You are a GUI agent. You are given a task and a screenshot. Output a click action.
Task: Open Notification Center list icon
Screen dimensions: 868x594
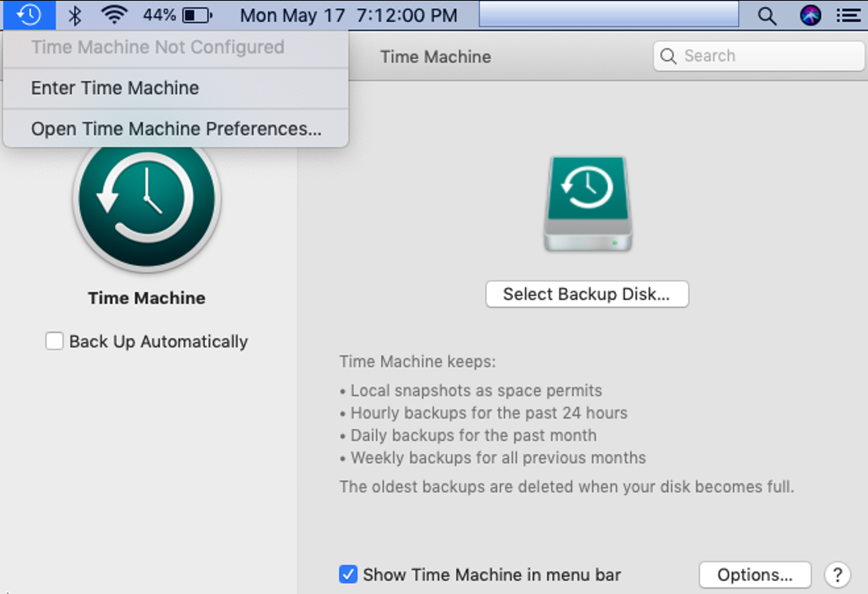(848, 15)
